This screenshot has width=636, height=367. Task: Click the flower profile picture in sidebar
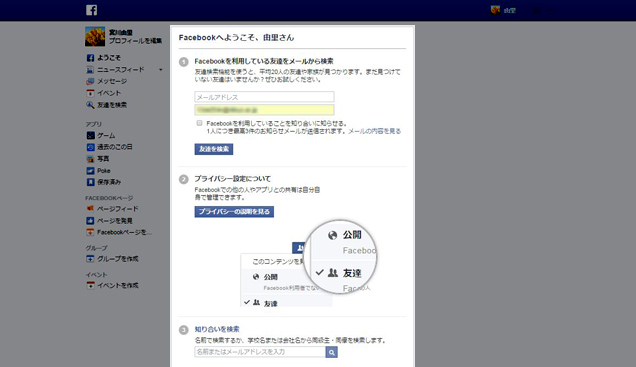point(95,36)
